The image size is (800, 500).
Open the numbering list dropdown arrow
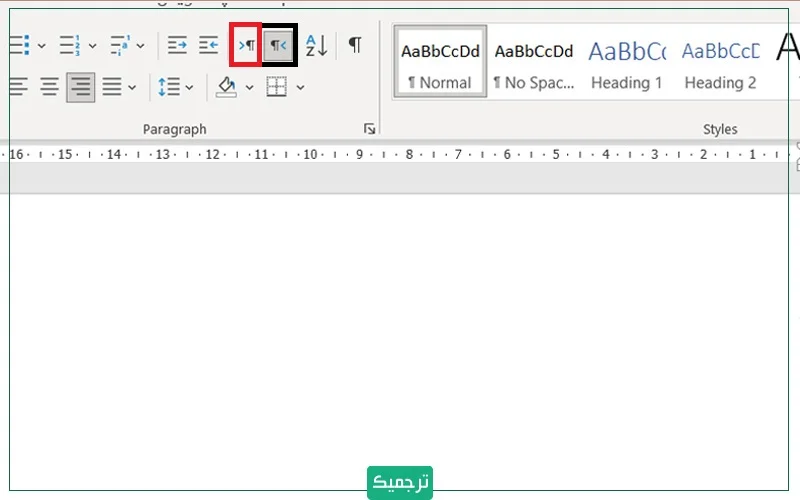tap(92, 45)
